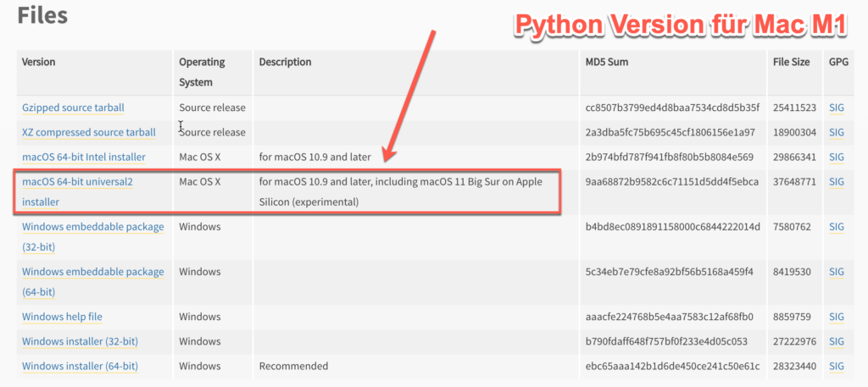Click file size 8419530
Screen dimensions: 868x387
(x=792, y=272)
